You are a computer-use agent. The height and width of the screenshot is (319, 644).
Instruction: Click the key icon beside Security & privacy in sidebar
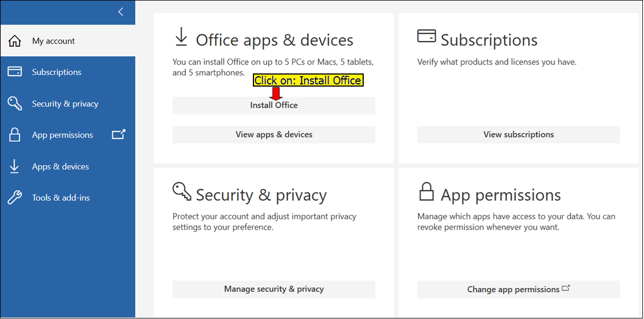click(x=15, y=104)
